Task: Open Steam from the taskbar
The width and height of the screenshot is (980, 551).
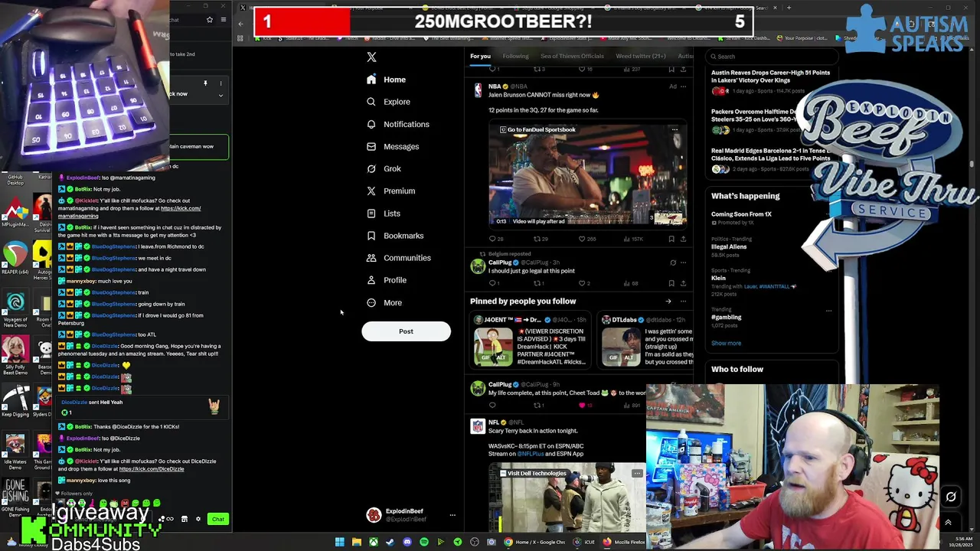Action: pyautogui.click(x=390, y=542)
